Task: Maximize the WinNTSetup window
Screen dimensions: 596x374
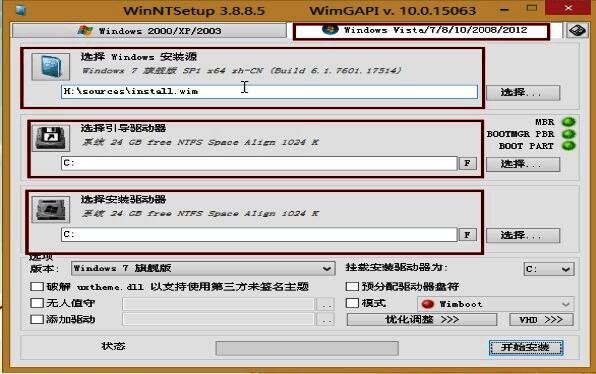Action: coord(532,8)
